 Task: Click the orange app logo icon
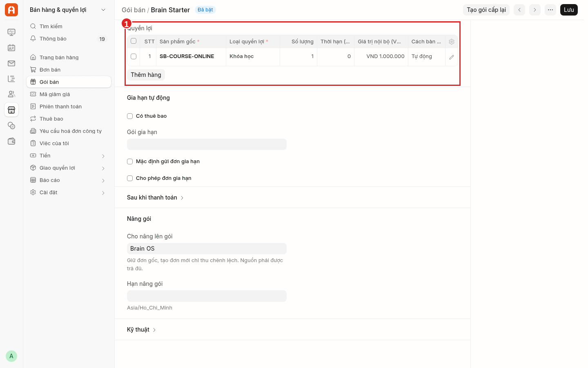[x=11, y=10]
